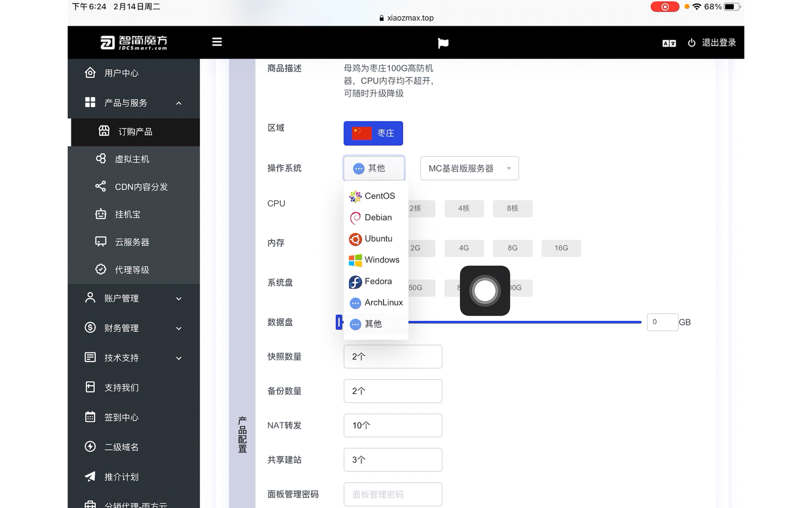812x508 pixels.
Task: Select the 枣庄 region option
Action: (x=373, y=133)
